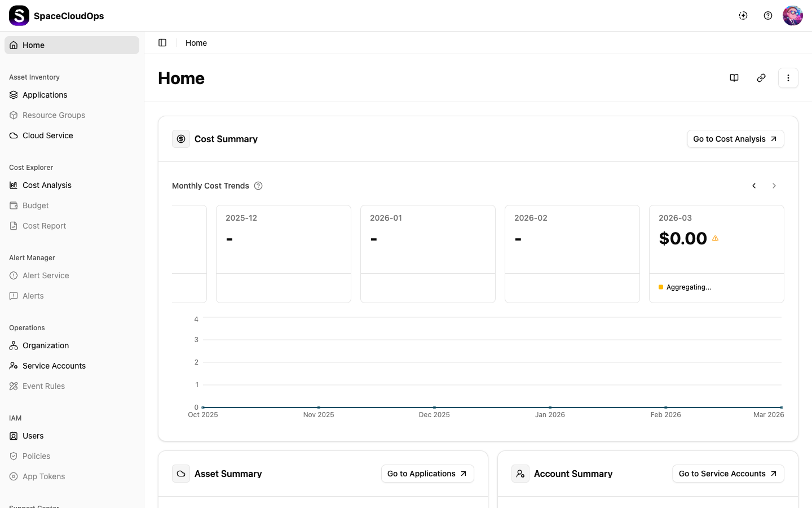Click the warning icon beside $0.00
The width and height of the screenshot is (812, 508).
(716, 239)
